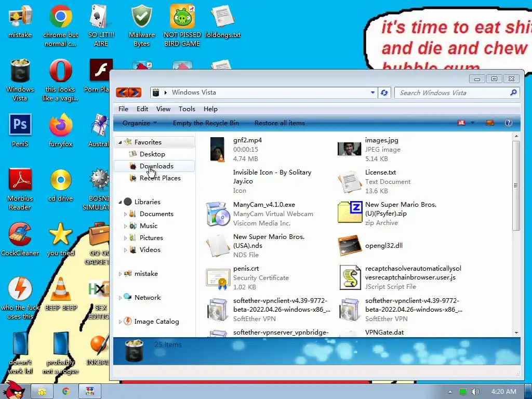Click the vertical scrollbar thumb in file list
The image size is (532, 399).
click(x=516, y=185)
